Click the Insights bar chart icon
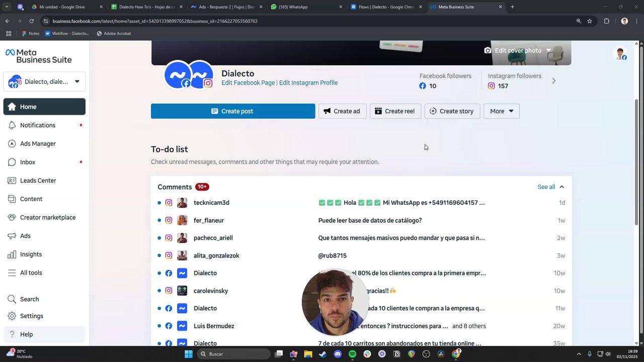Image resolution: width=644 pixels, height=362 pixels. point(12,254)
